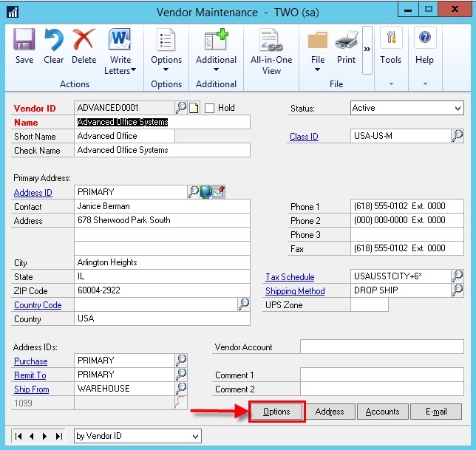Screen dimensions: 476x450
Task: Open the Tax Schedule lookup magnifier
Action: tap(458, 276)
